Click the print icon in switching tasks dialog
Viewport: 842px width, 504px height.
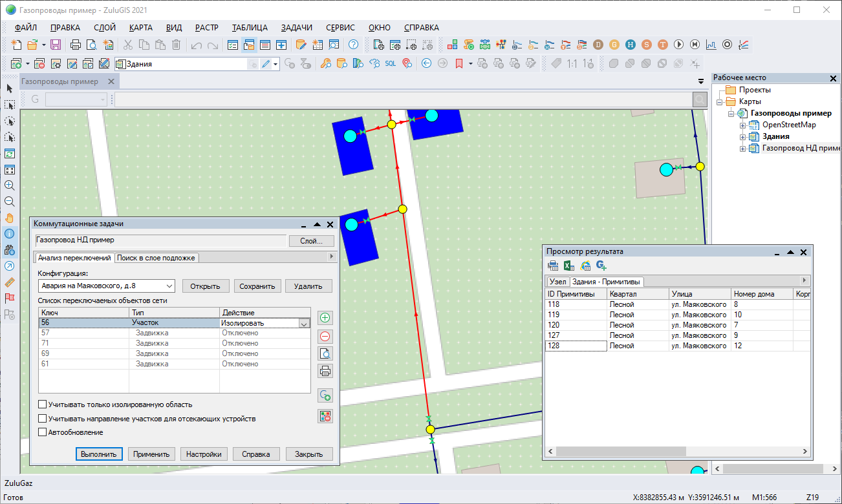(326, 371)
